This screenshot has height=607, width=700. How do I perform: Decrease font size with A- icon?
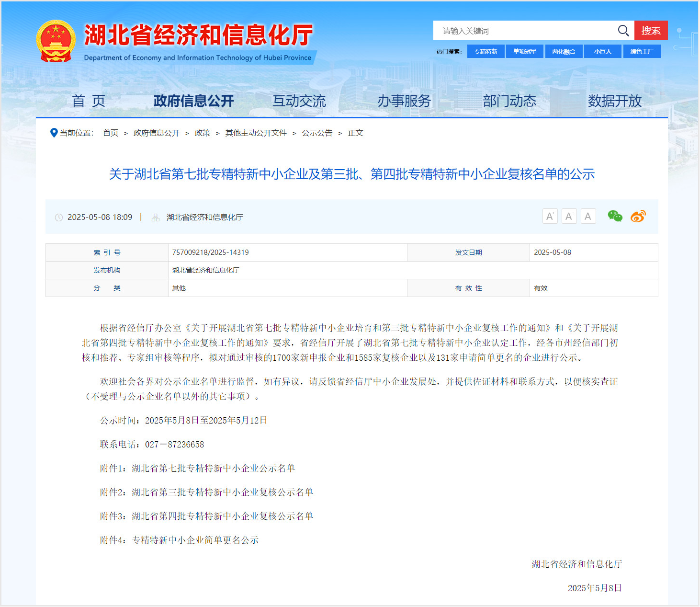[569, 216]
